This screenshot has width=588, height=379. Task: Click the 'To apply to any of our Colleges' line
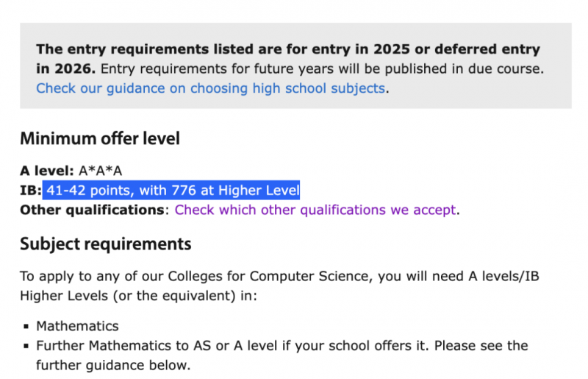(279, 276)
